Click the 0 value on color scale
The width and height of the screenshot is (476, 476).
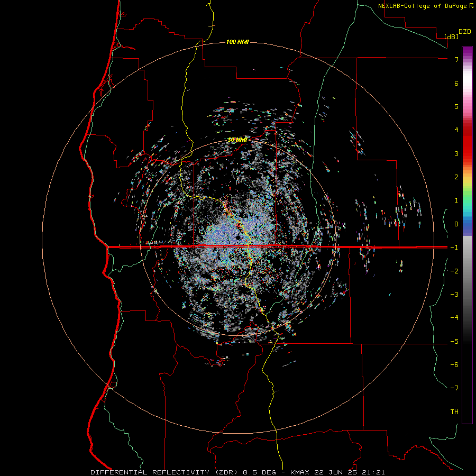456,224
